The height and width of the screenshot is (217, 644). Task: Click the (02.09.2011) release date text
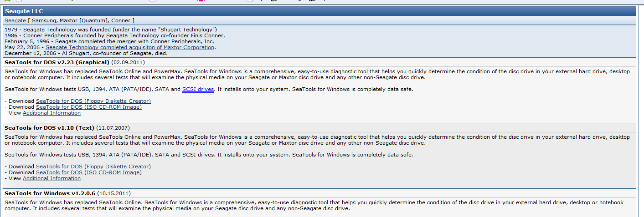coord(128,62)
